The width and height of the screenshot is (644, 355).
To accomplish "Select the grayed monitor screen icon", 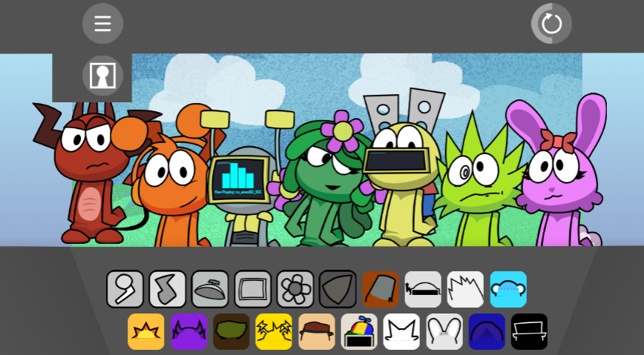I will point(252,289).
